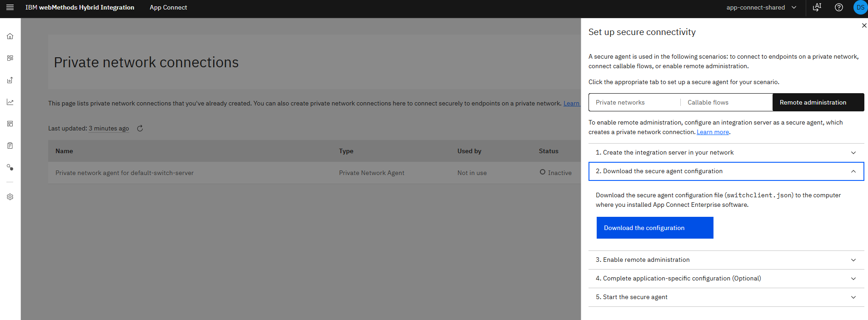
Task: Expand step 5 Start the secure agent
Action: 726,297
